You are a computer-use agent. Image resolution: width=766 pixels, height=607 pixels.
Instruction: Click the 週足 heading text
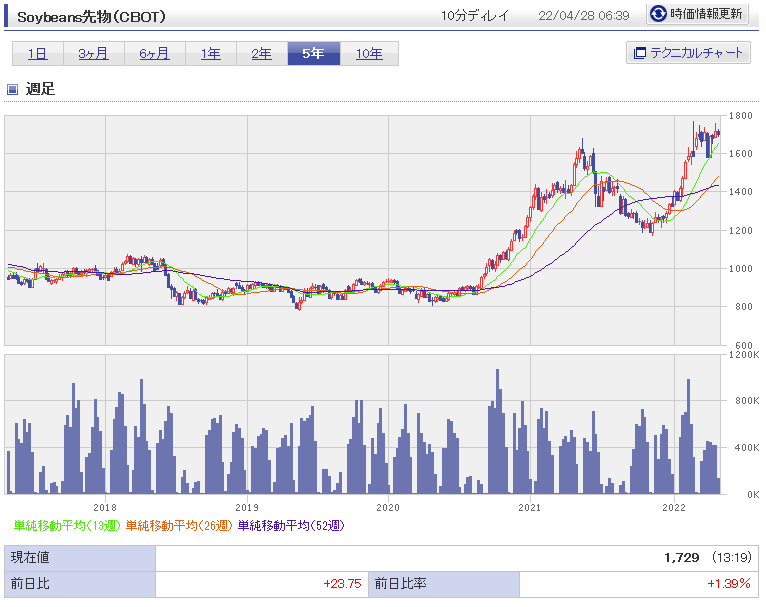click(x=40, y=89)
